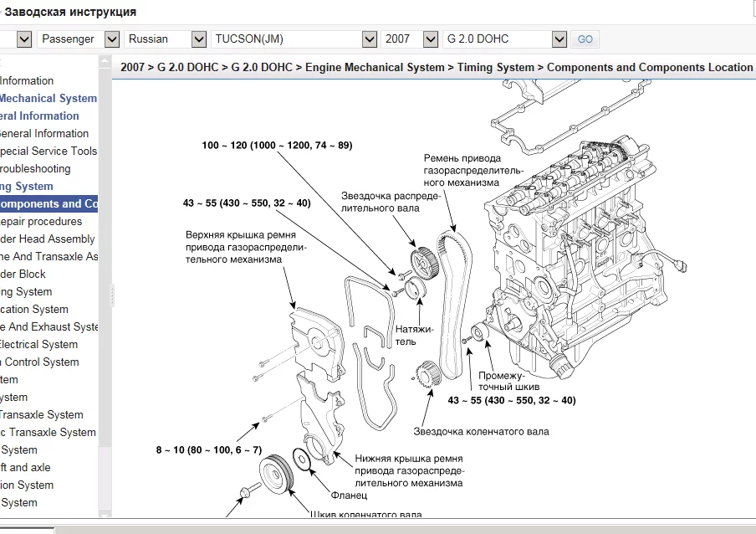Select Engine Electrical System in the sidebar
The height and width of the screenshot is (534, 756).
coord(38,345)
